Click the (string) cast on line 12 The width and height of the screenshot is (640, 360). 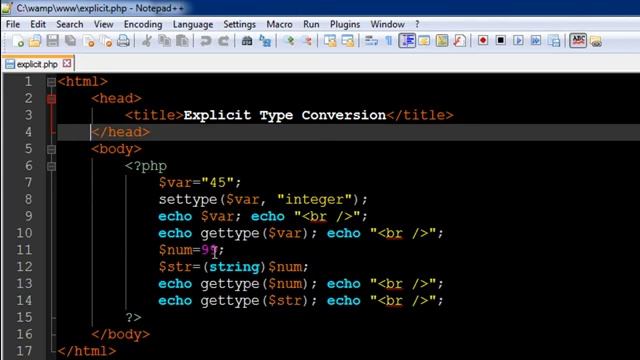[x=234, y=267]
